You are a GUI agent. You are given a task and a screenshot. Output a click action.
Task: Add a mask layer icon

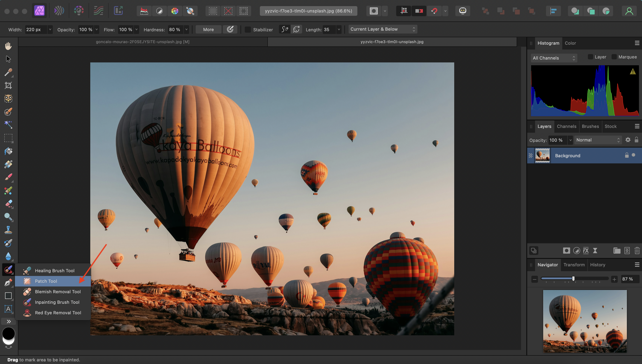(x=566, y=251)
